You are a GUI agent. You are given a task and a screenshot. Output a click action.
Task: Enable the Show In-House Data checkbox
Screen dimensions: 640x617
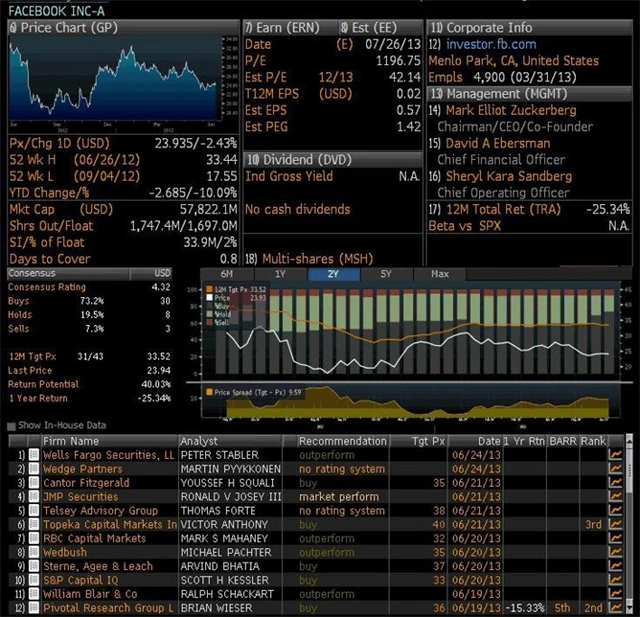click(x=10, y=425)
